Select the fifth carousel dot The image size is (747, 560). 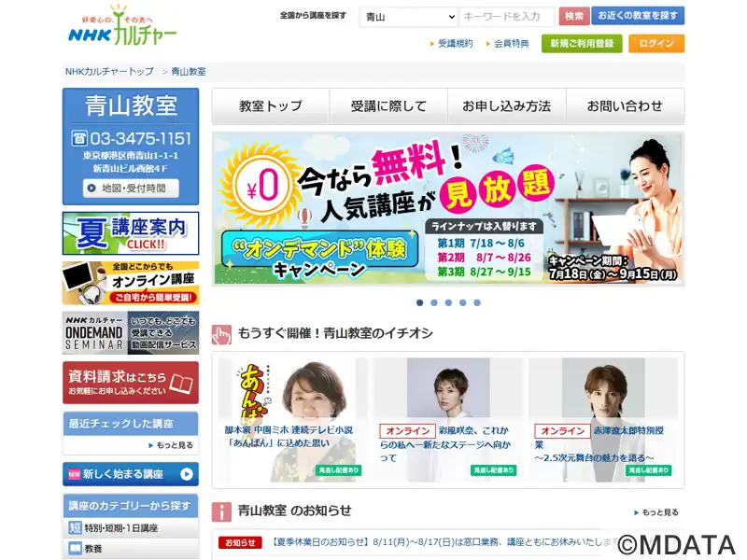pyautogui.click(x=477, y=302)
